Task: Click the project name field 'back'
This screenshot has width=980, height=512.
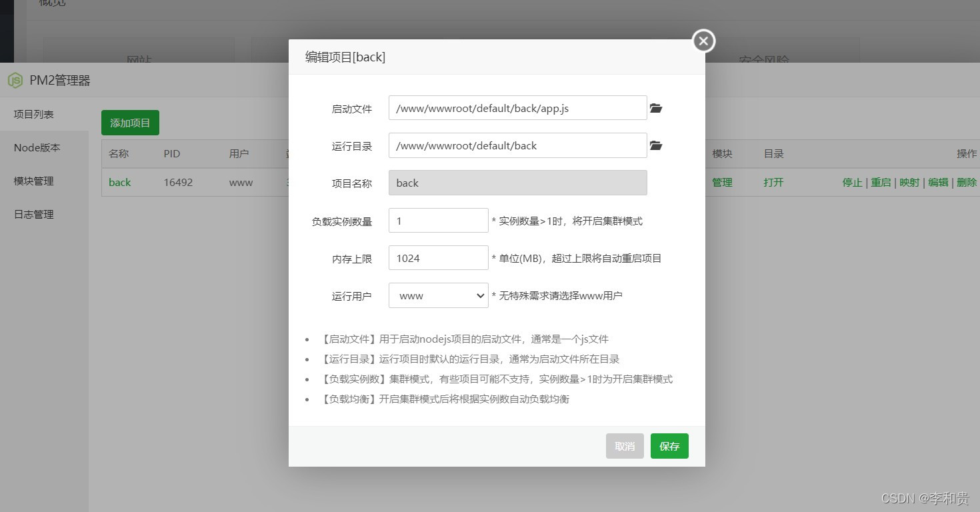Action: tap(517, 183)
